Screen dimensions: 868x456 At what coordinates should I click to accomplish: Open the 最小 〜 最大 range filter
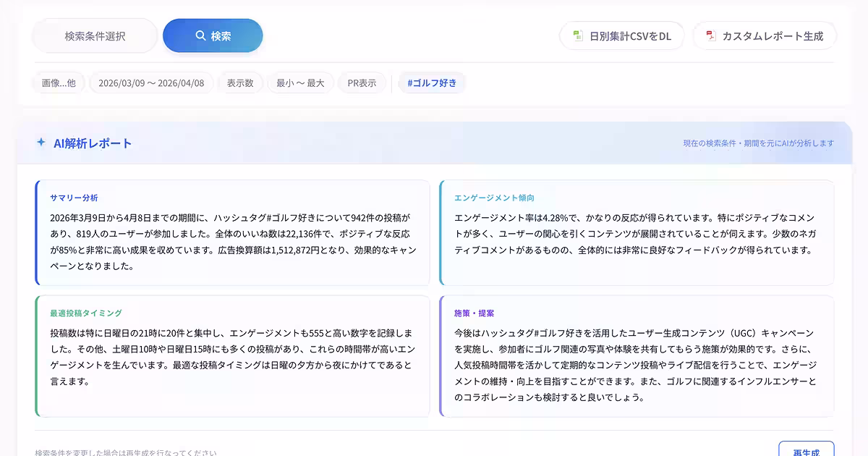pyautogui.click(x=300, y=83)
